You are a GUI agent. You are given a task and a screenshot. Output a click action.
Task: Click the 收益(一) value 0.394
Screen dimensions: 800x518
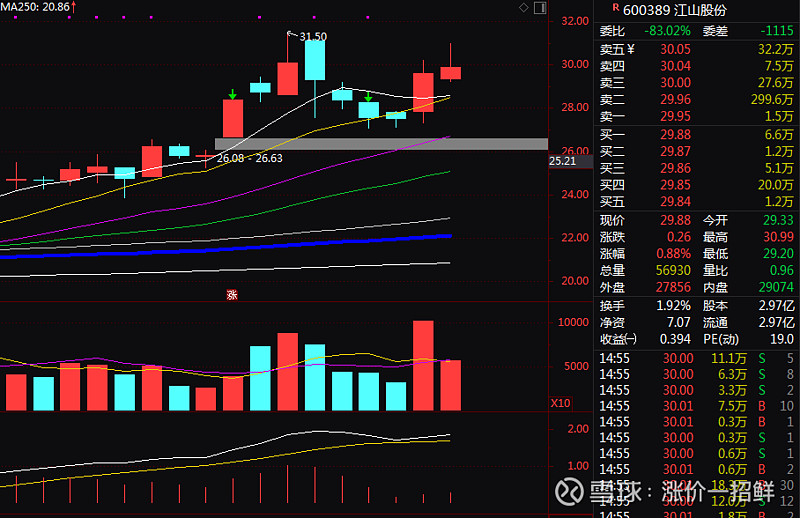tap(675, 339)
